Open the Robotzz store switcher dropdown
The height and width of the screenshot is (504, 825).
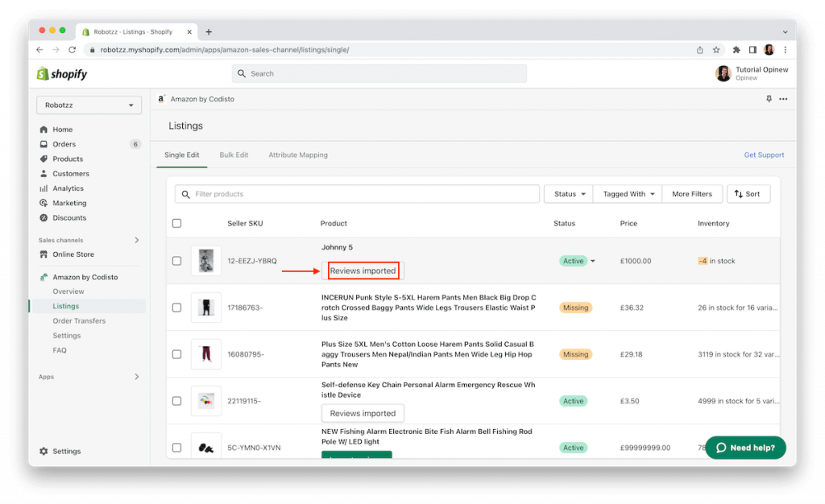[89, 105]
